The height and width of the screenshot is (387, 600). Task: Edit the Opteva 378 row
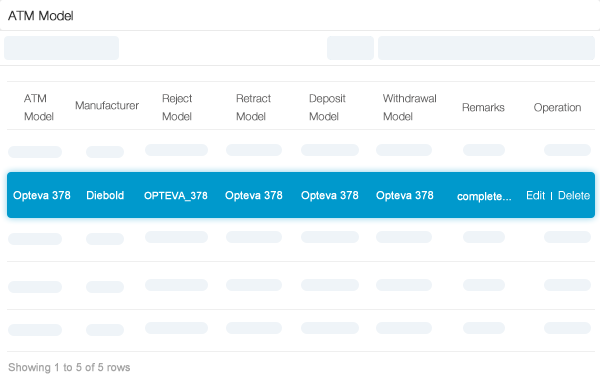[535, 196]
